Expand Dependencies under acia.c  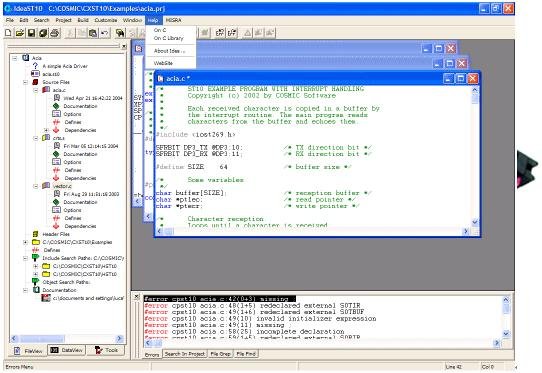[46, 130]
